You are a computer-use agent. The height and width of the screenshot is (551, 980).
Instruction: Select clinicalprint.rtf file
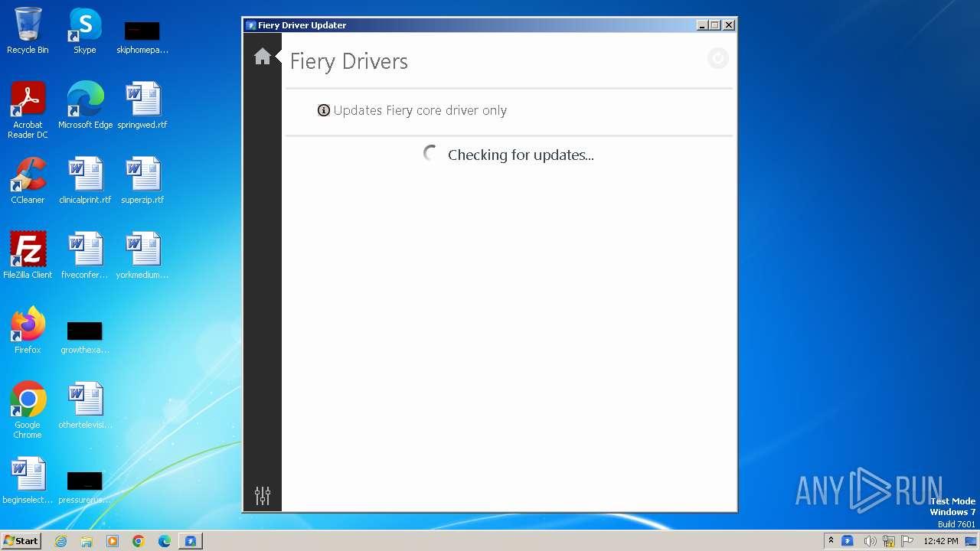[85, 181]
